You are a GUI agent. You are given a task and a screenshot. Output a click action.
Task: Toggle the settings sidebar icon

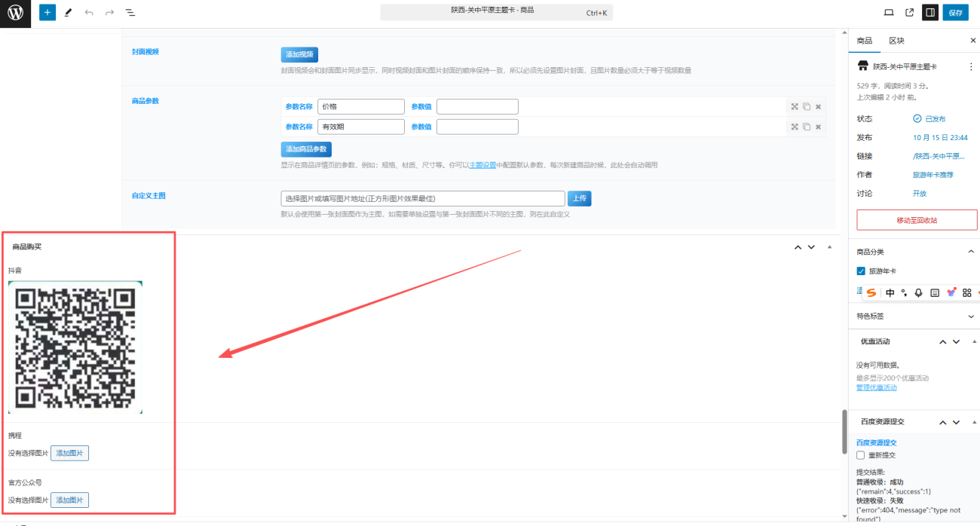tap(930, 13)
